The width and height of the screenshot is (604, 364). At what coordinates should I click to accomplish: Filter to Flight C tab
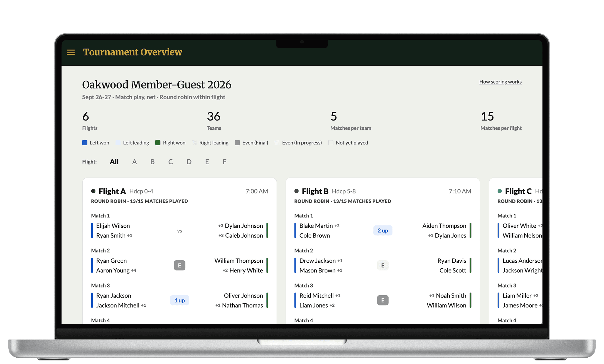pyautogui.click(x=171, y=162)
